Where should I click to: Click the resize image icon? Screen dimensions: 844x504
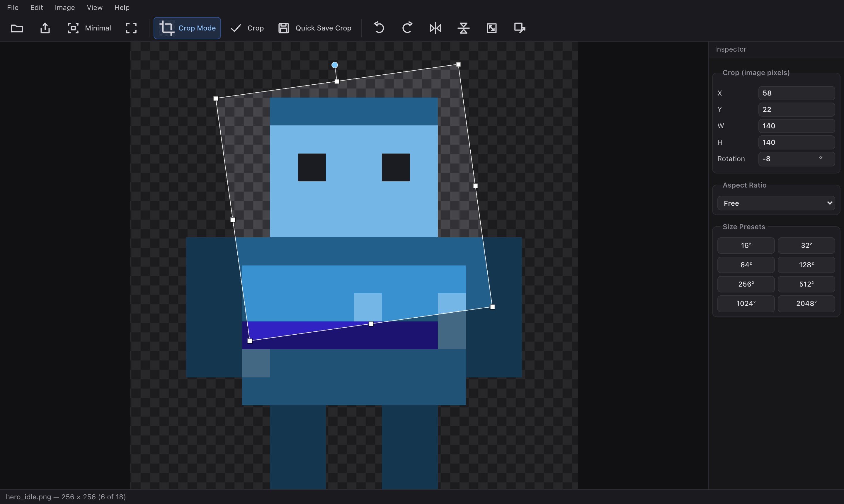pyautogui.click(x=491, y=28)
